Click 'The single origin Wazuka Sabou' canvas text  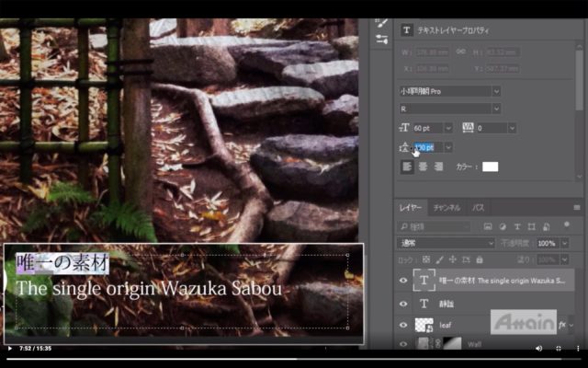149,288
